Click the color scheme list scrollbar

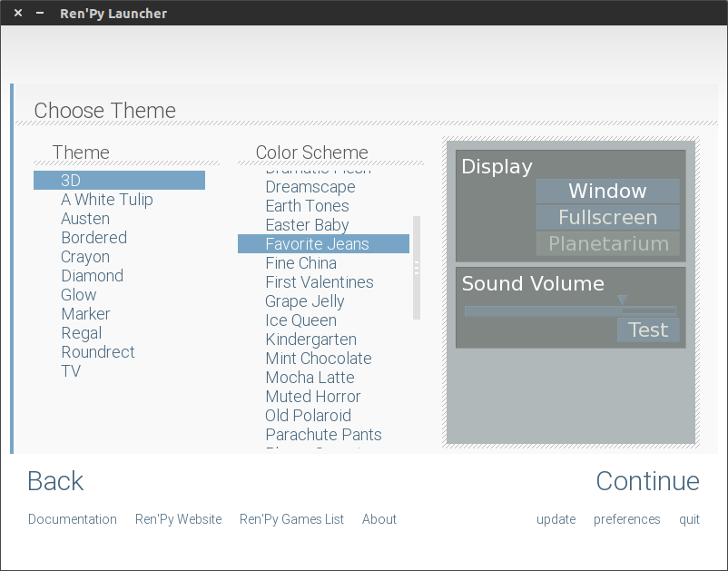click(417, 268)
